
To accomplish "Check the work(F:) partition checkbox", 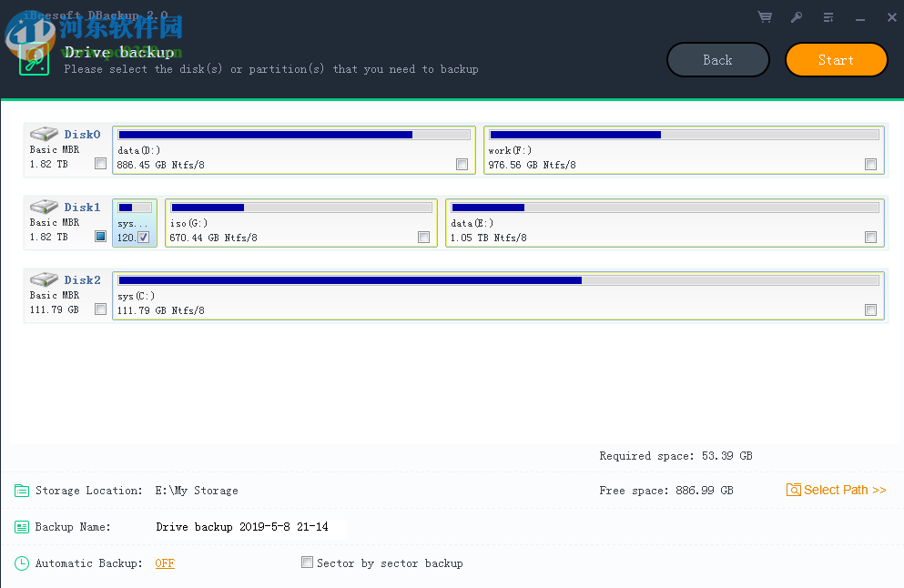I will click(870, 164).
